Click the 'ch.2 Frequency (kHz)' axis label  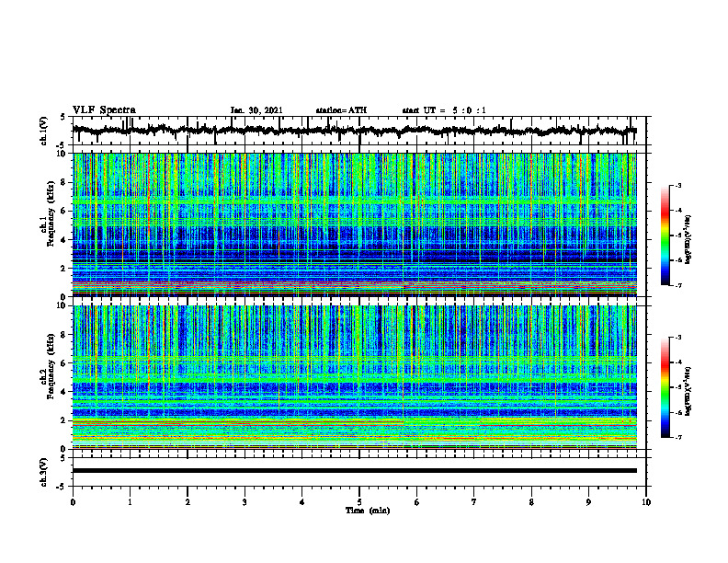47,366
